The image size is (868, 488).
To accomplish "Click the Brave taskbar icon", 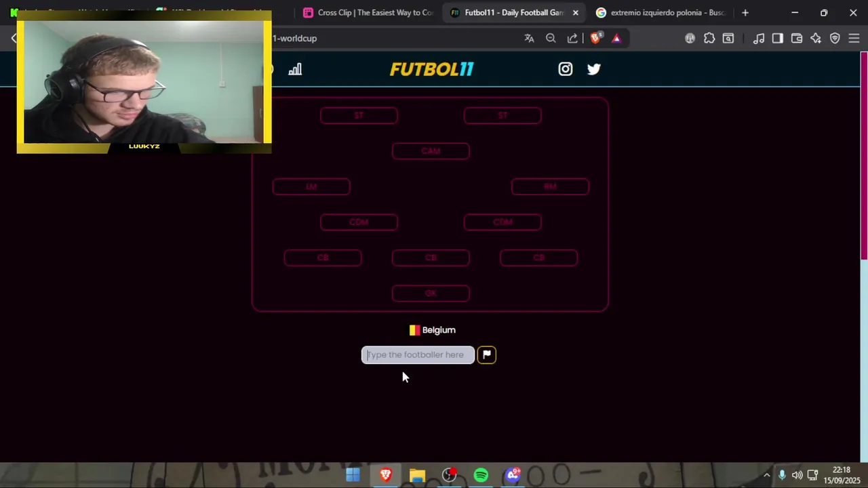I will (x=385, y=475).
